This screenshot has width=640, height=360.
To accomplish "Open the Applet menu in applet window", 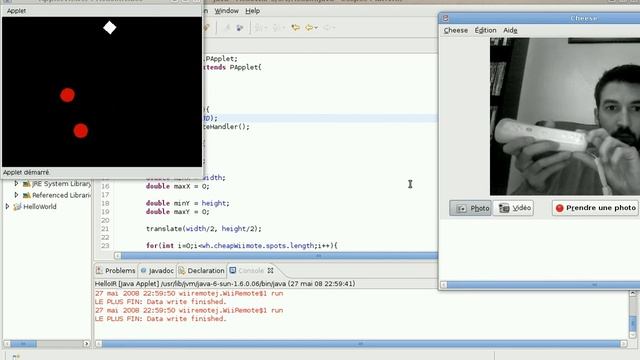I will coord(16,11).
